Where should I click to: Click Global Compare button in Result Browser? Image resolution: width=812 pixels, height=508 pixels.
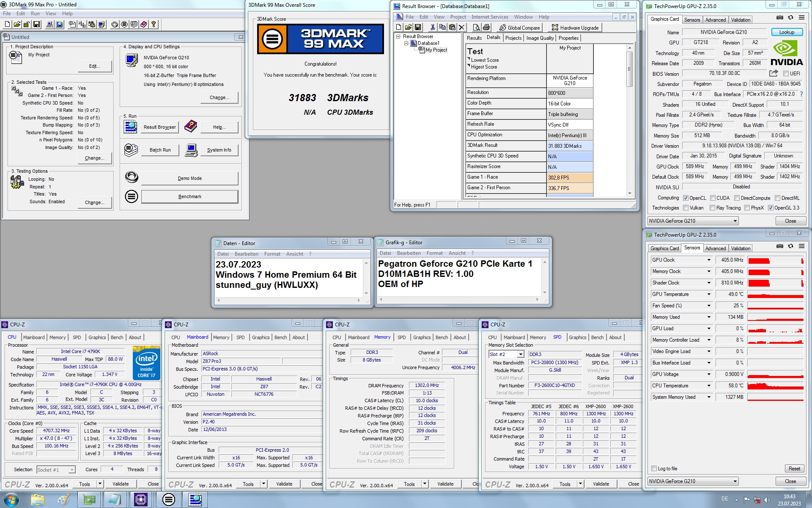(x=520, y=28)
